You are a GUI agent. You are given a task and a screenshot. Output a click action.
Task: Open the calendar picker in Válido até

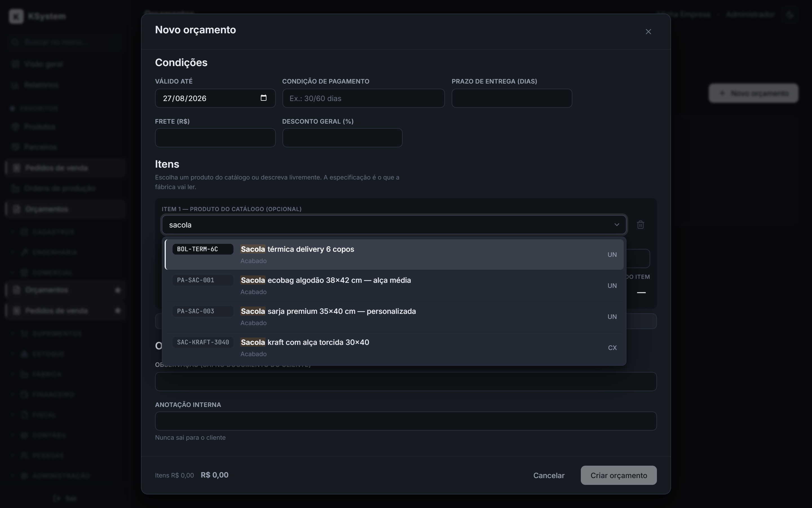coord(263,98)
